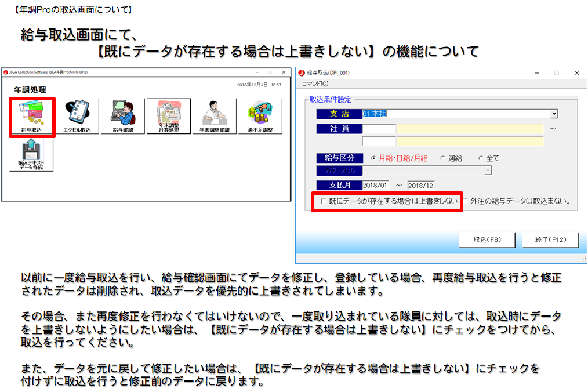Open the 給与確認 salary check icon
Viewport: 588px width, 392px height.
point(122,116)
